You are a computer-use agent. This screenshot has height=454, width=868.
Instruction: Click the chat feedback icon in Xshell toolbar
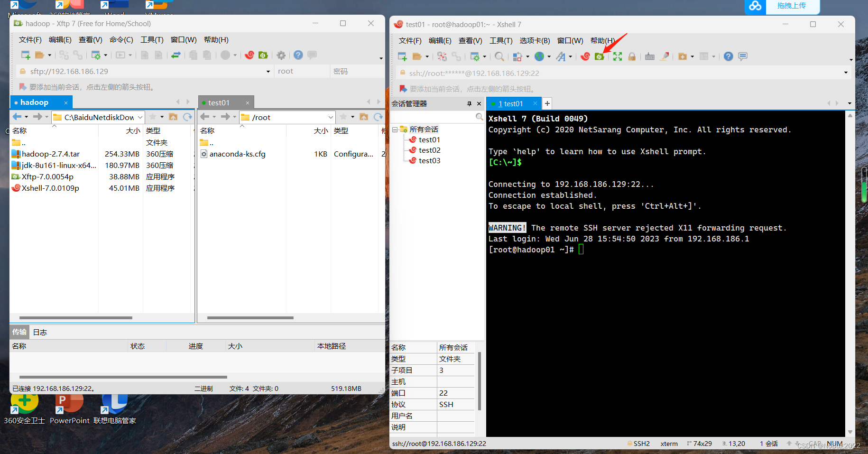(743, 56)
